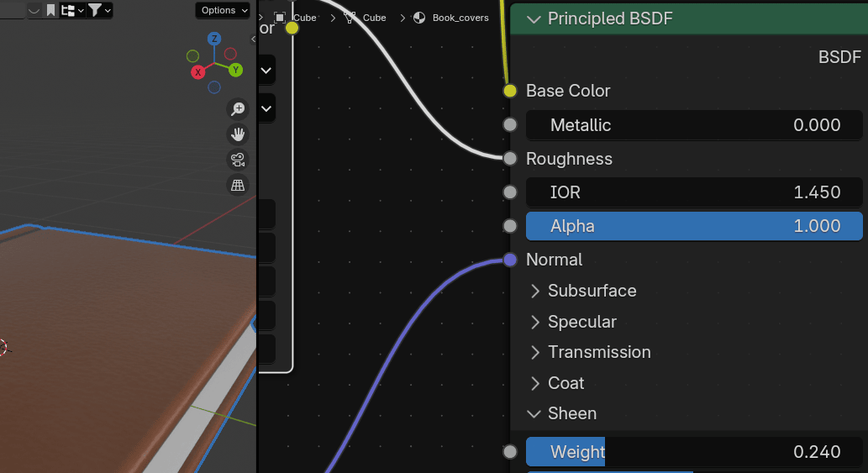Click the Cube object breadcrumb icon
Viewport: 868px width, 473px height.
(280, 18)
